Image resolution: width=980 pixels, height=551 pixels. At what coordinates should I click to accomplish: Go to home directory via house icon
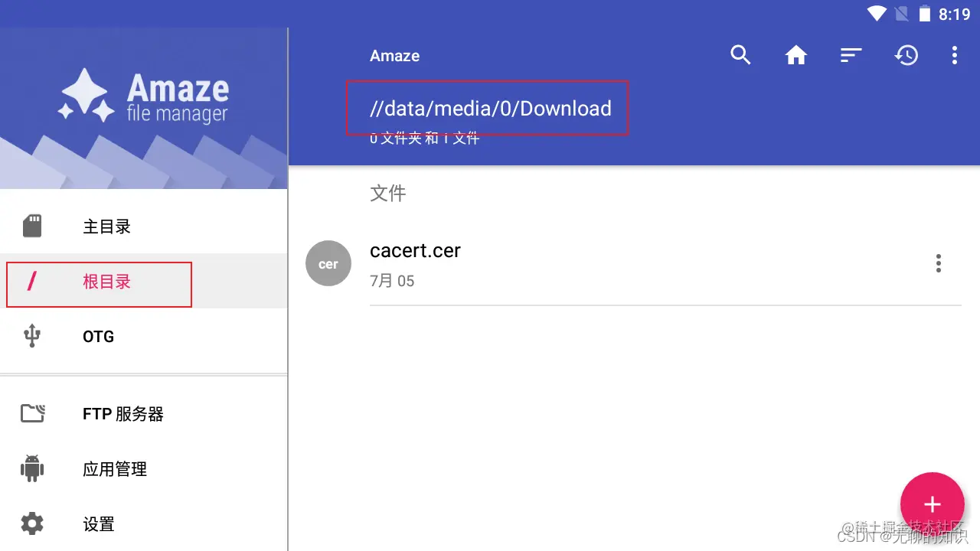pos(796,55)
